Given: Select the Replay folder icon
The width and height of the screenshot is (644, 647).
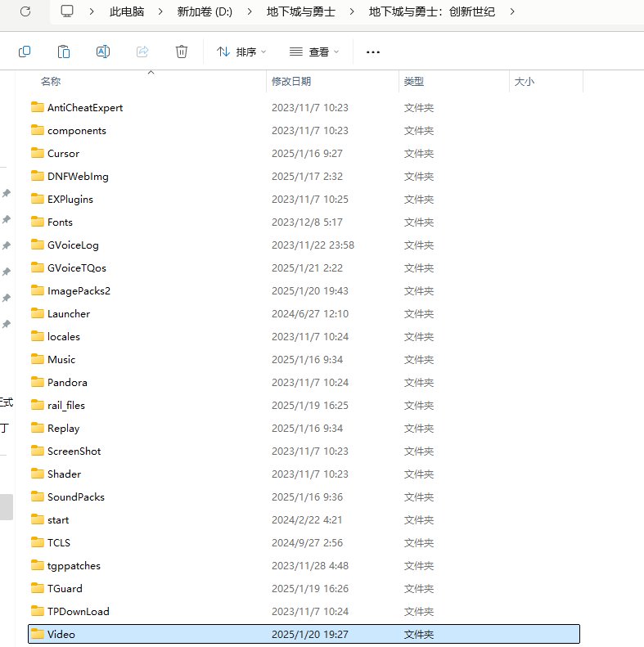Looking at the screenshot, I should coord(38,428).
